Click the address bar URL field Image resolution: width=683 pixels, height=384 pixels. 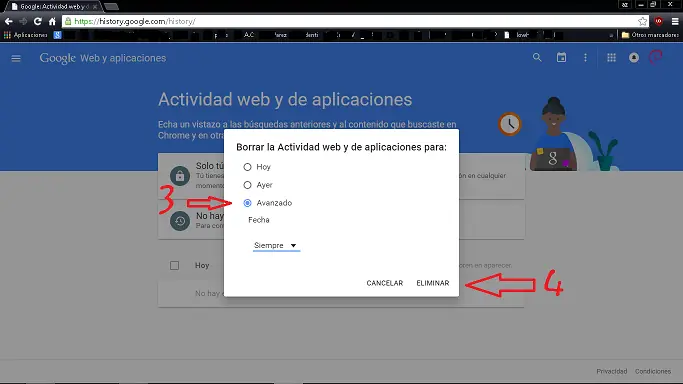(x=354, y=21)
